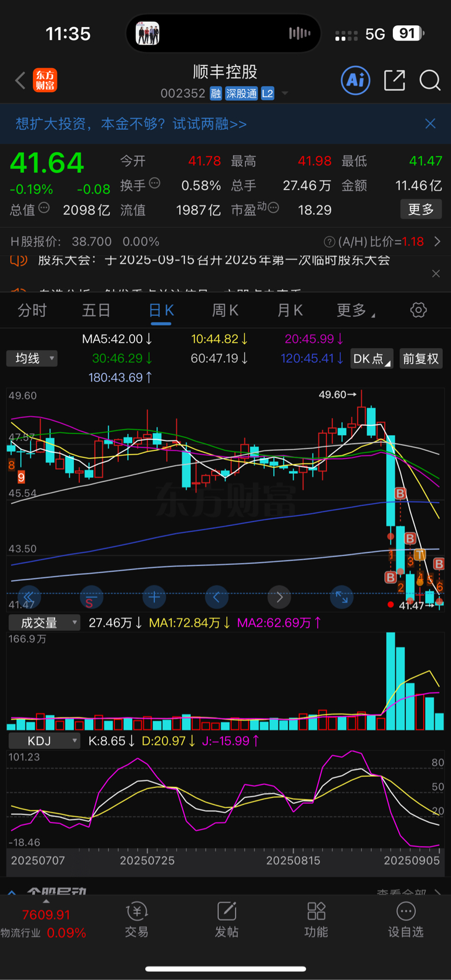Tap the chart fullscreen expand button
This screenshot has width=451, height=980.
click(x=342, y=598)
